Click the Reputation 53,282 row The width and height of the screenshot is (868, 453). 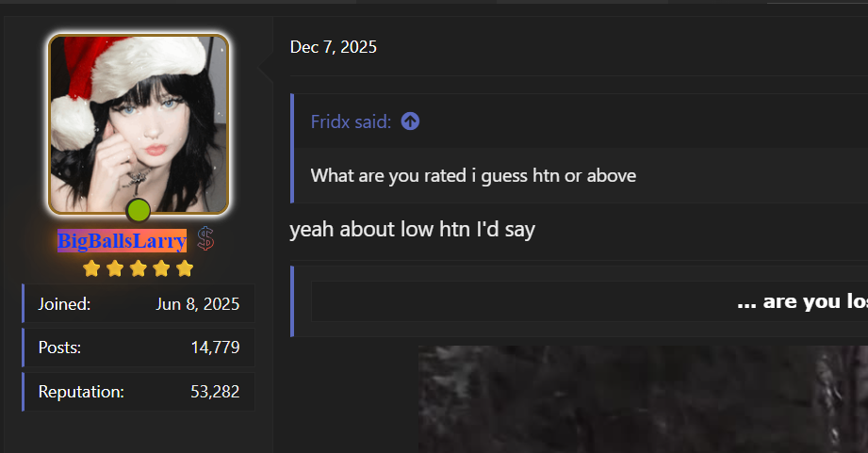139,392
